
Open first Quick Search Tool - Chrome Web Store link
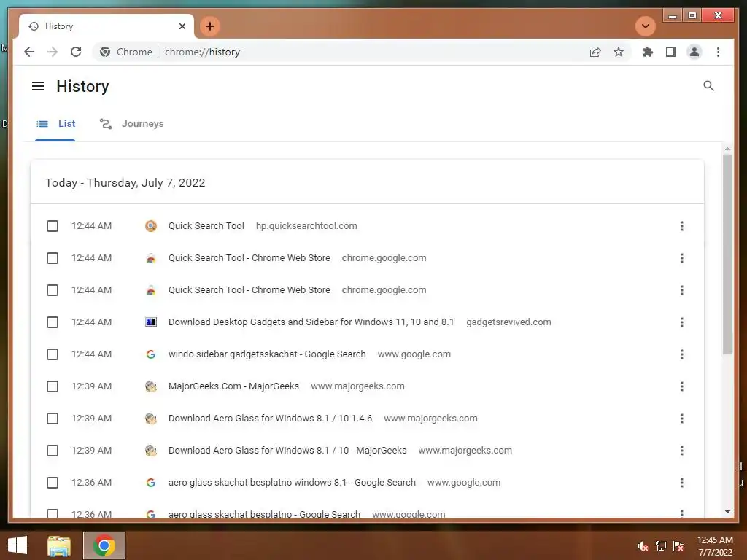tap(249, 258)
